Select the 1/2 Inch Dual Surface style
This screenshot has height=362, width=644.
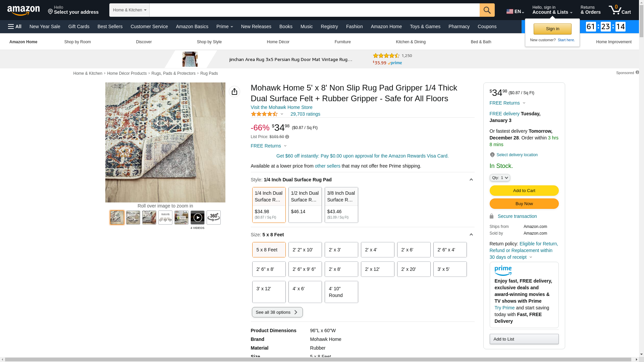click(305, 205)
